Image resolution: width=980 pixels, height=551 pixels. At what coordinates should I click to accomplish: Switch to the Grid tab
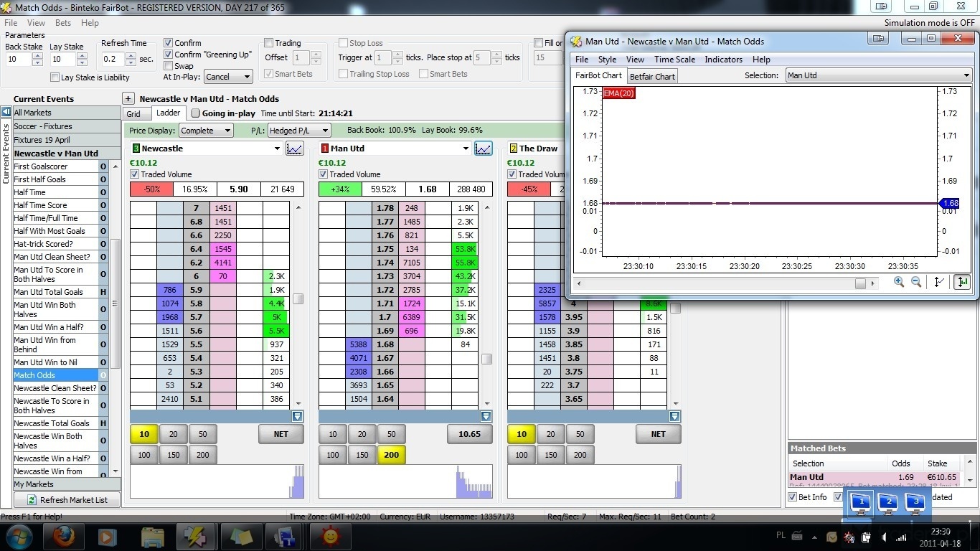tap(134, 113)
